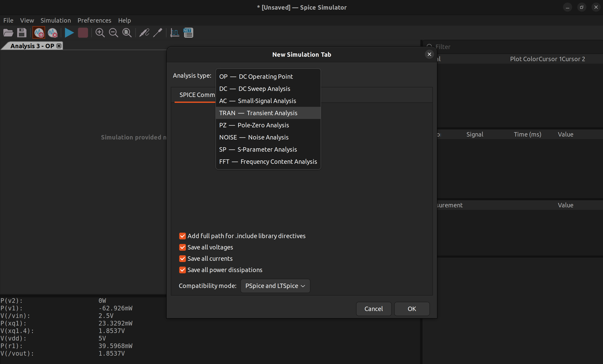
Task: Click the Zoom to Fit icon
Action: click(127, 33)
